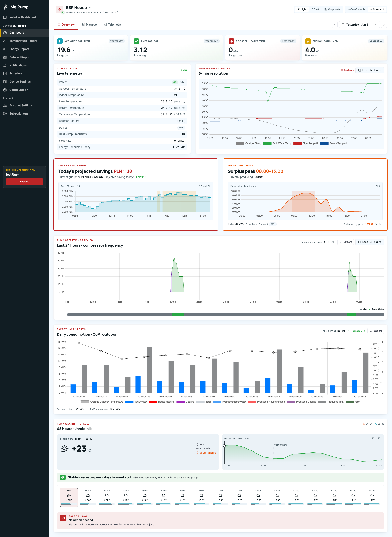Export the pump operations frequency data
This screenshot has width=392, height=537.
[346, 242]
